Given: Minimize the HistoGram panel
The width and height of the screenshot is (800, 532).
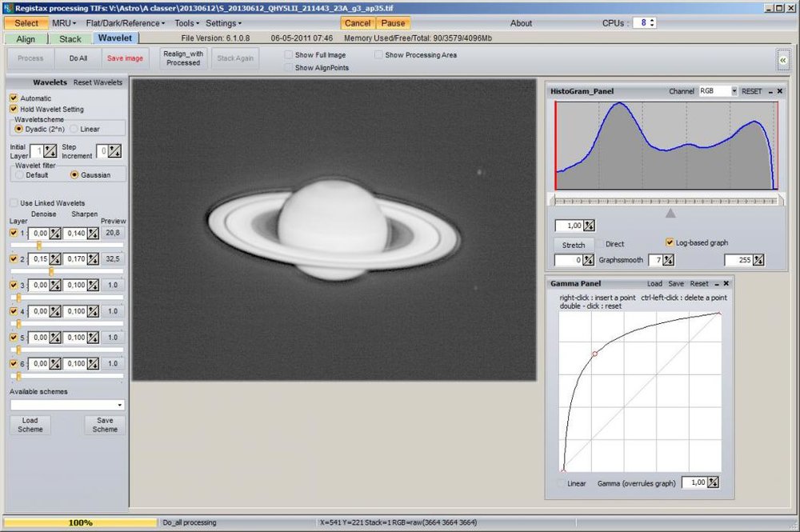Looking at the screenshot, I should tap(770, 91).
